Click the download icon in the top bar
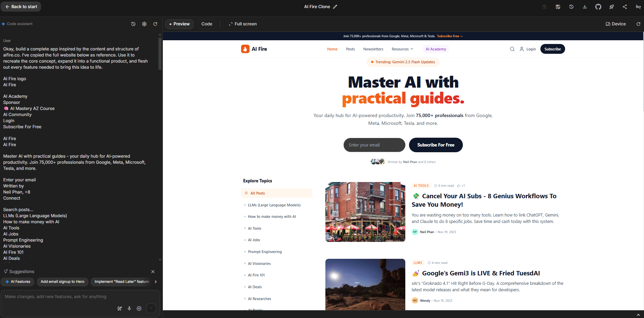This screenshot has width=644, height=318. tap(585, 7)
